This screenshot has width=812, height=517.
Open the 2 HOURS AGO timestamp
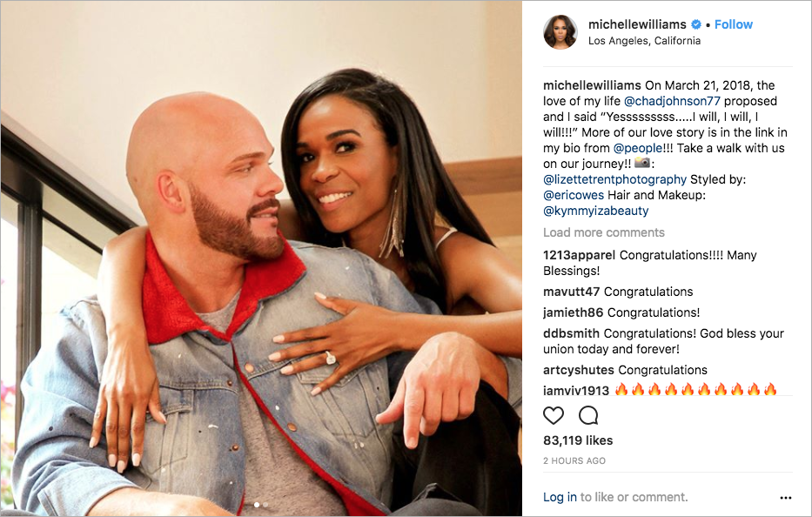tap(574, 460)
